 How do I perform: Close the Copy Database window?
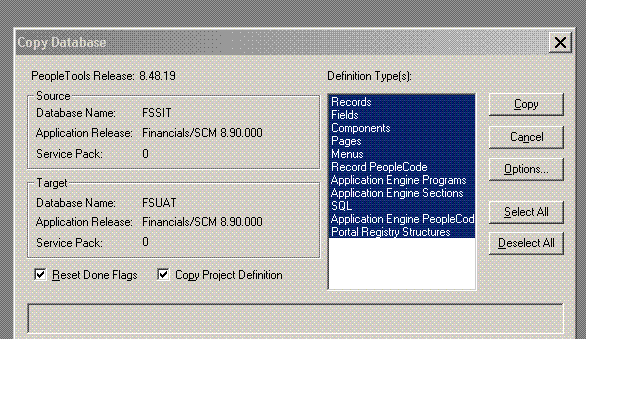tap(560, 42)
